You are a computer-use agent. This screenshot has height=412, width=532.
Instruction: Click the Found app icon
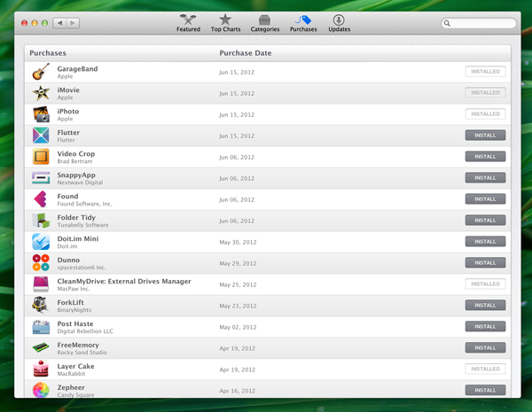[x=41, y=199]
